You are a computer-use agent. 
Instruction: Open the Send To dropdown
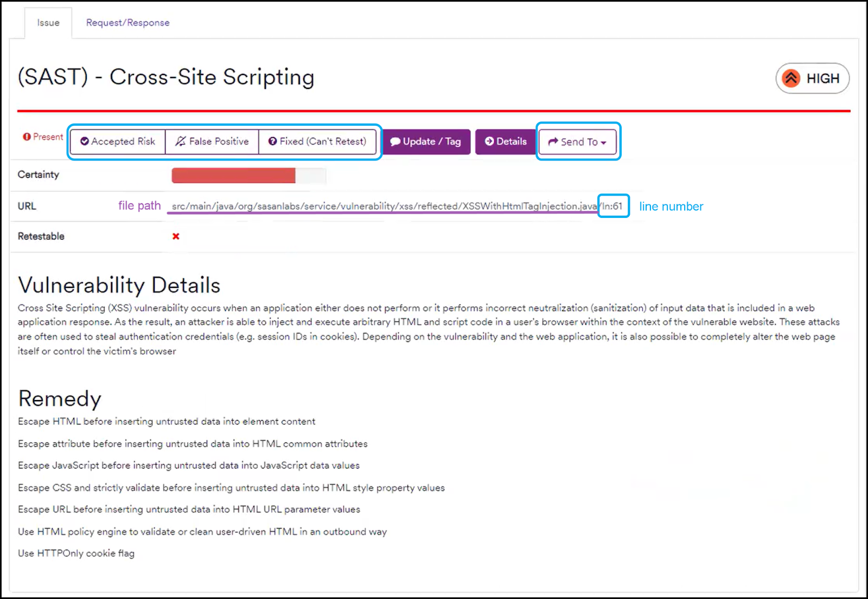click(578, 142)
